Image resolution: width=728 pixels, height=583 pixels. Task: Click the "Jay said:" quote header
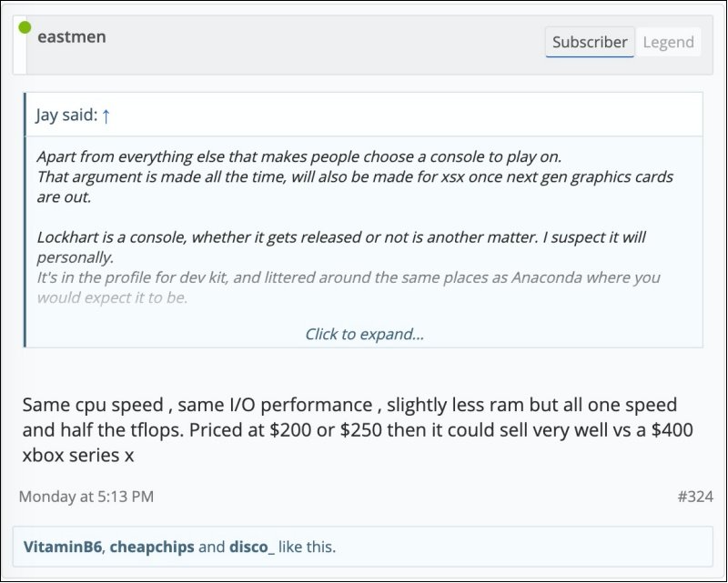pos(66,116)
